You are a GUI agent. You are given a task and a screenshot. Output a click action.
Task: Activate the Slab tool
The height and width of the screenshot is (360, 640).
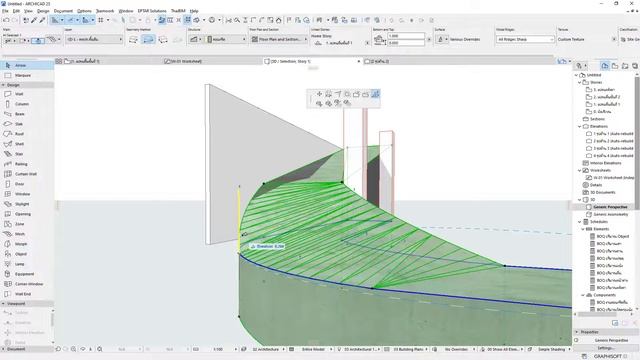27,124
